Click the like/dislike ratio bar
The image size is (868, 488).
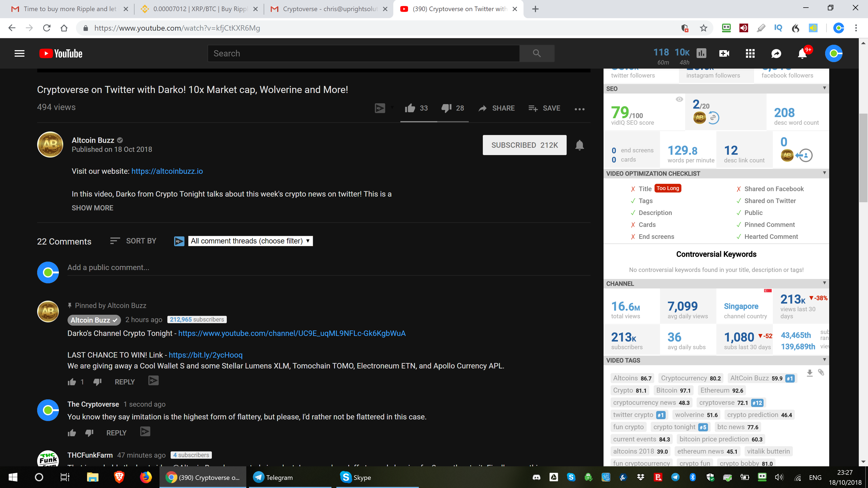tap(434, 121)
